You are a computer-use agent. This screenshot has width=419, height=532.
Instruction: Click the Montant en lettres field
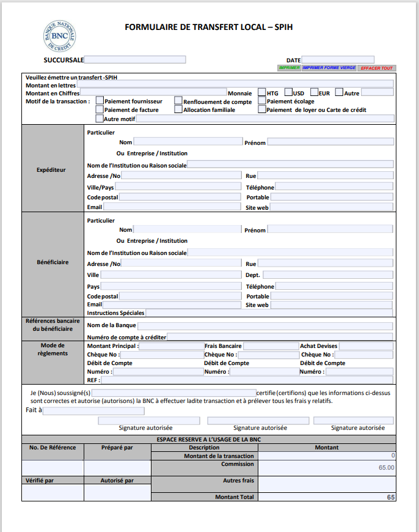[235, 84]
